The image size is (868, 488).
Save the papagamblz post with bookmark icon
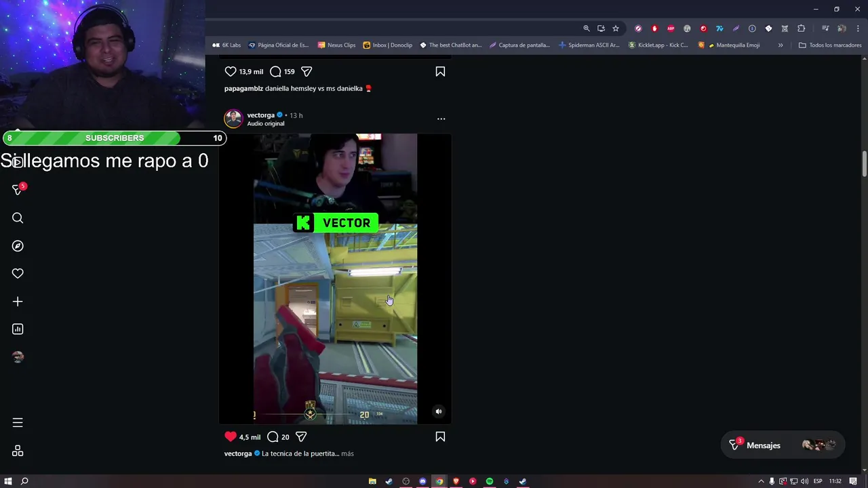tap(440, 71)
